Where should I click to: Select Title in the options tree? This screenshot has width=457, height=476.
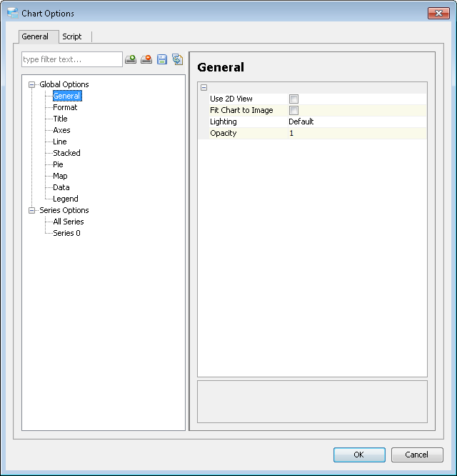(60, 119)
